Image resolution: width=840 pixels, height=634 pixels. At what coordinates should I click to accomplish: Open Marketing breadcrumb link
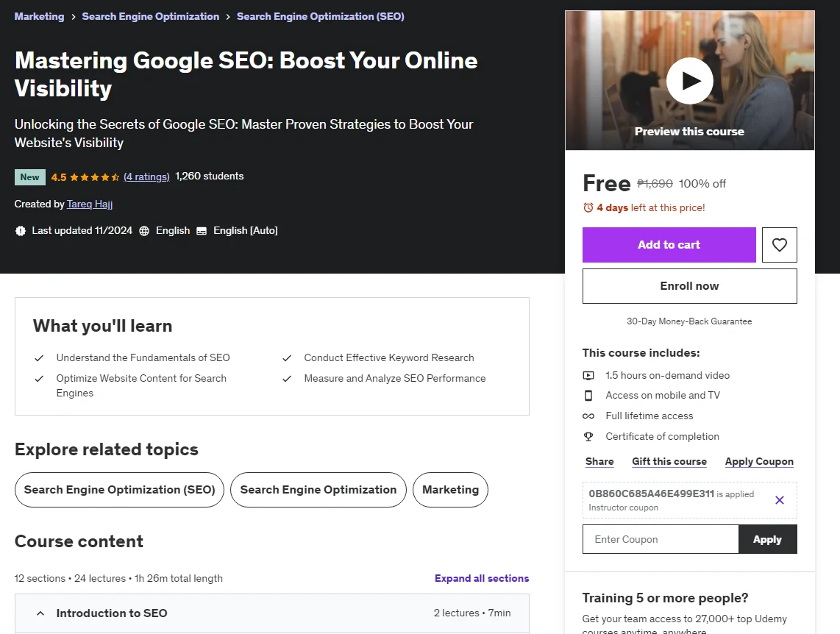39,16
